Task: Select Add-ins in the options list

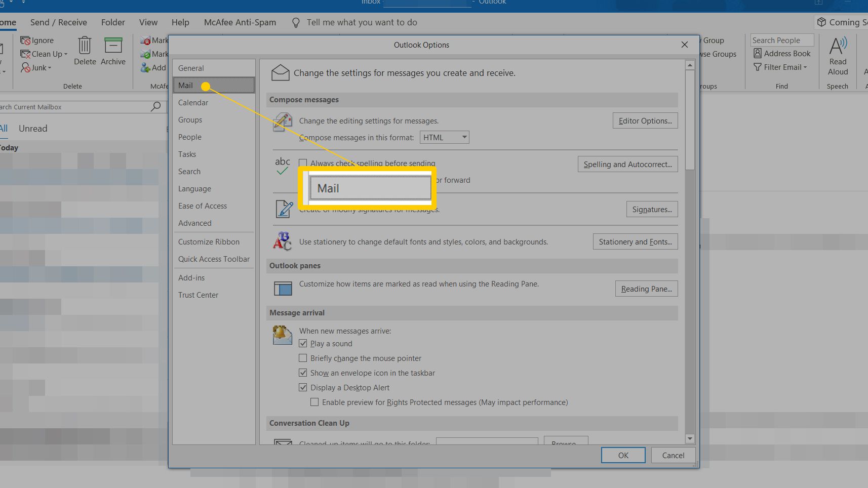Action: [214, 278]
